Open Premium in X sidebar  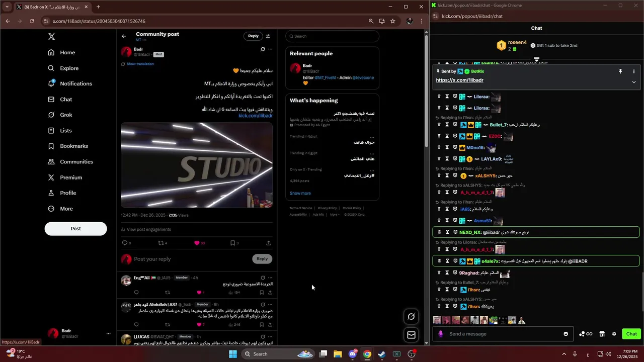(65, 177)
